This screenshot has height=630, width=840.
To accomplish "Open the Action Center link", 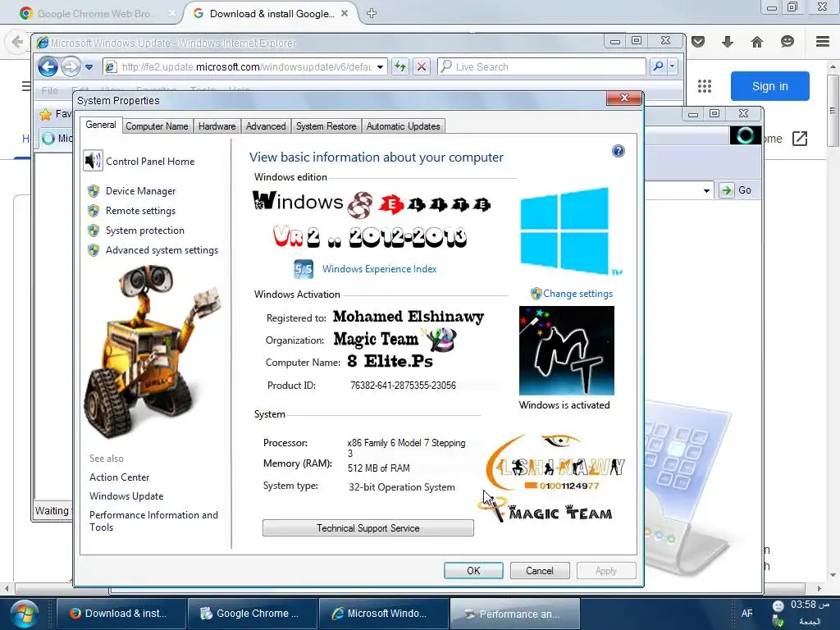I will (120, 477).
